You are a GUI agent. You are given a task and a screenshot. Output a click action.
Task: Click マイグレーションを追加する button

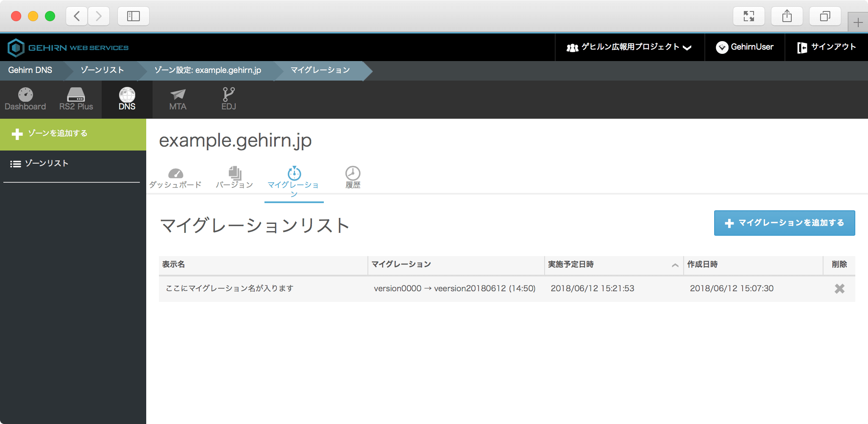pyautogui.click(x=784, y=223)
